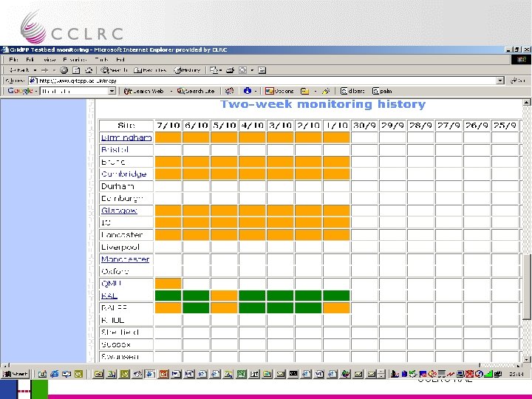Open the View menu
532x399 pixels.
click(x=50, y=60)
